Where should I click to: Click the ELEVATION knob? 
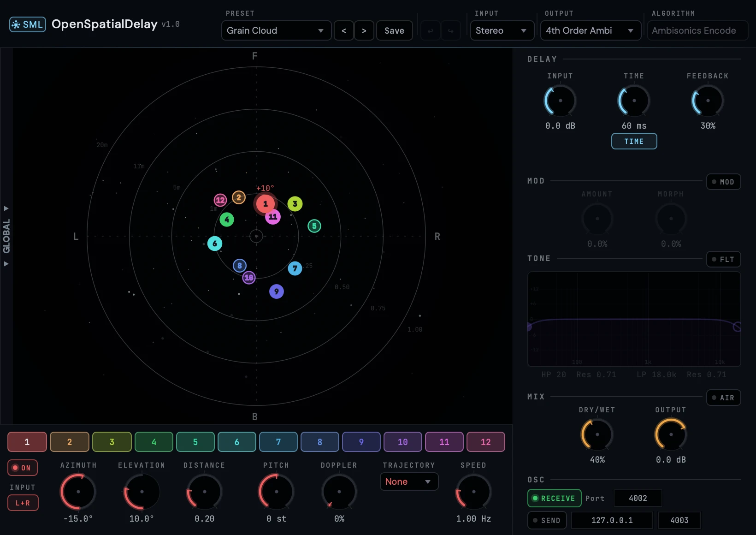click(x=142, y=492)
